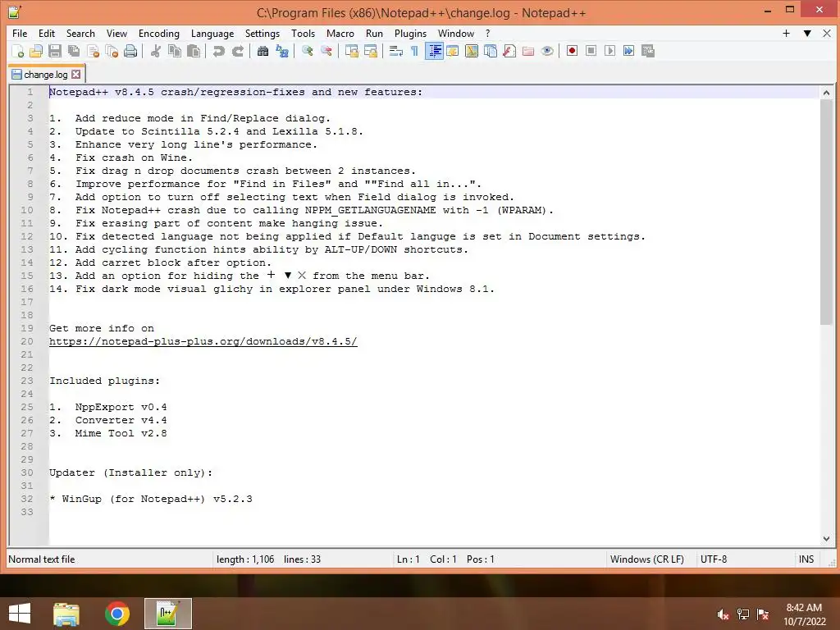Toggle show all characters pilcrow

click(414, 51)
